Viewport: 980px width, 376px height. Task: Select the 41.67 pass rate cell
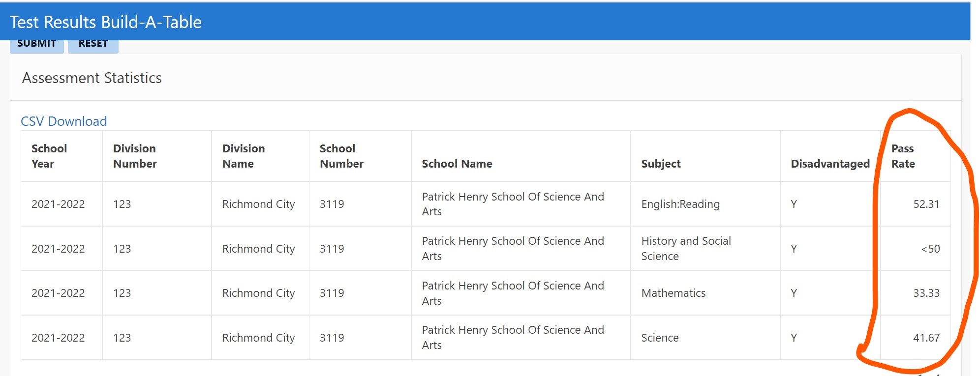pyautogui.click(x=926, y=338)
